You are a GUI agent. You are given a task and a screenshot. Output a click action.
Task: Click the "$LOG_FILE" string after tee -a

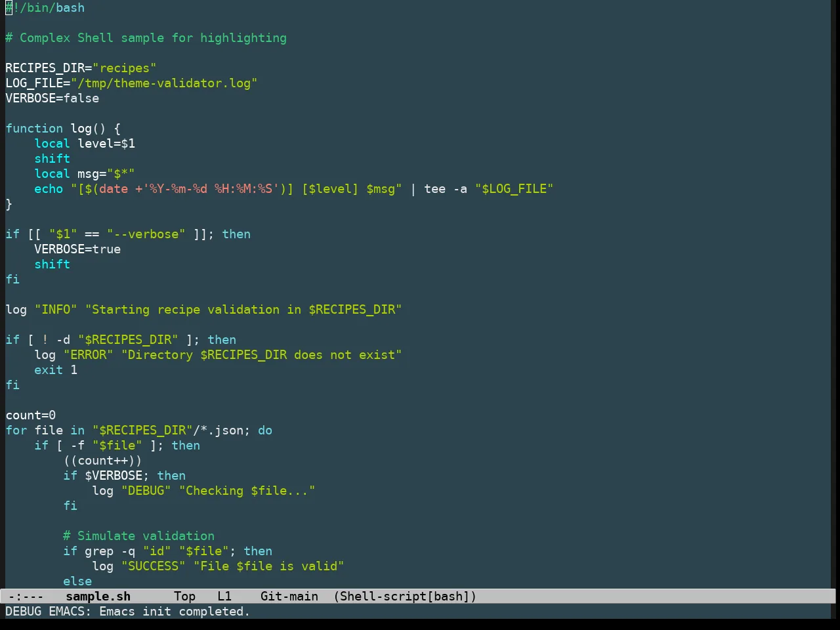514,189
